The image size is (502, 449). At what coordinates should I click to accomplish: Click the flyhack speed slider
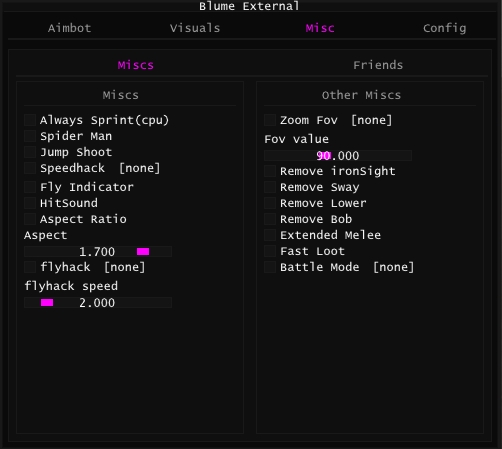click(98, 303)
